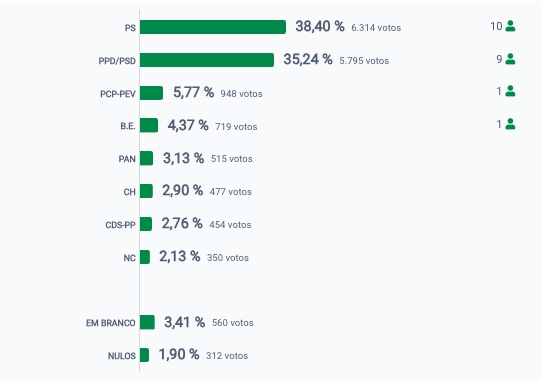
Task: Click the PCP-PEV green bar
Action: point(151,93)
